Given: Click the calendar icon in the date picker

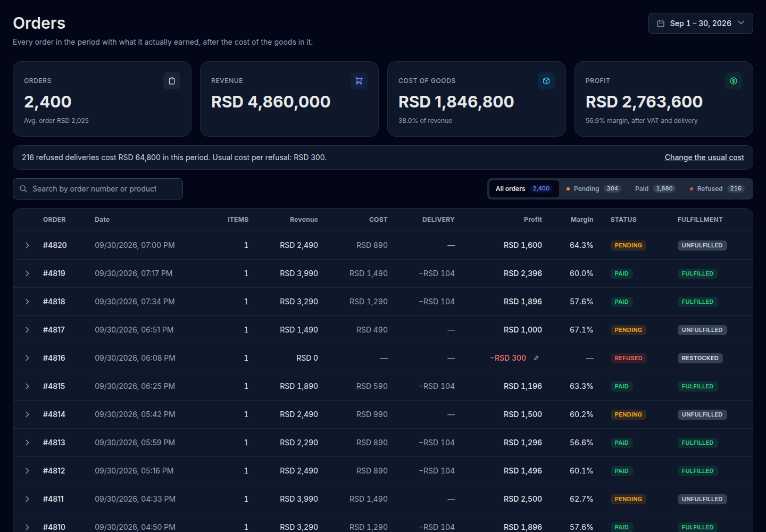Looking at the screenshot, I should tap(661, 23).
